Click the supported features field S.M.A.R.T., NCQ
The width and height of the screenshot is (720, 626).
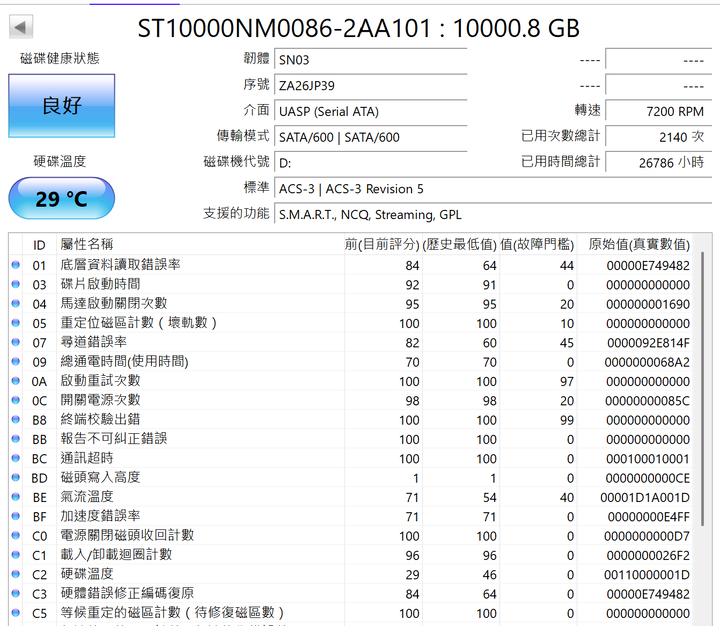pyautogui.click(x=493, y=214)
